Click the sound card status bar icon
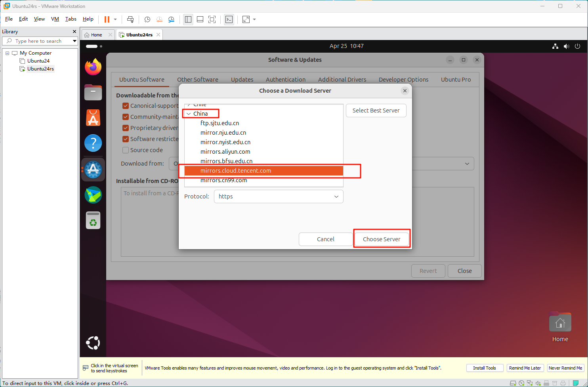Image resolution: width=588 pixels, height=387 pixels. [x=538, y=383]
